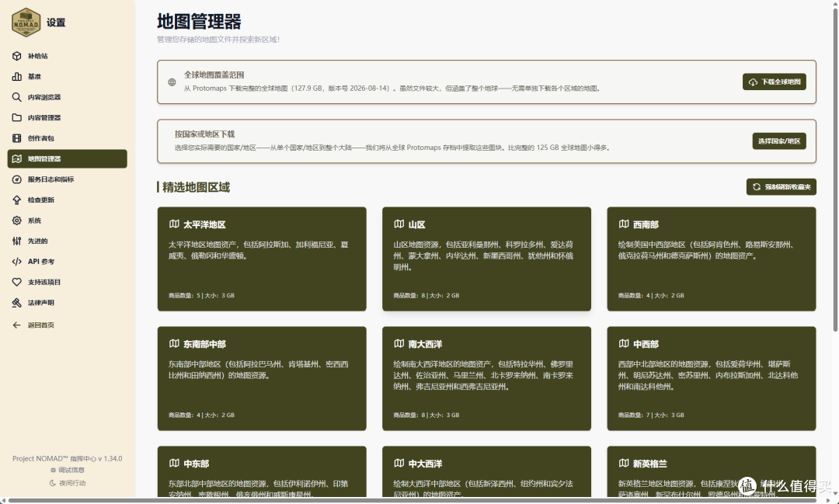Click the map icon on 南大西洋 card
The height and width of the screenshot is (504, 839).
[x=399, y=343]
